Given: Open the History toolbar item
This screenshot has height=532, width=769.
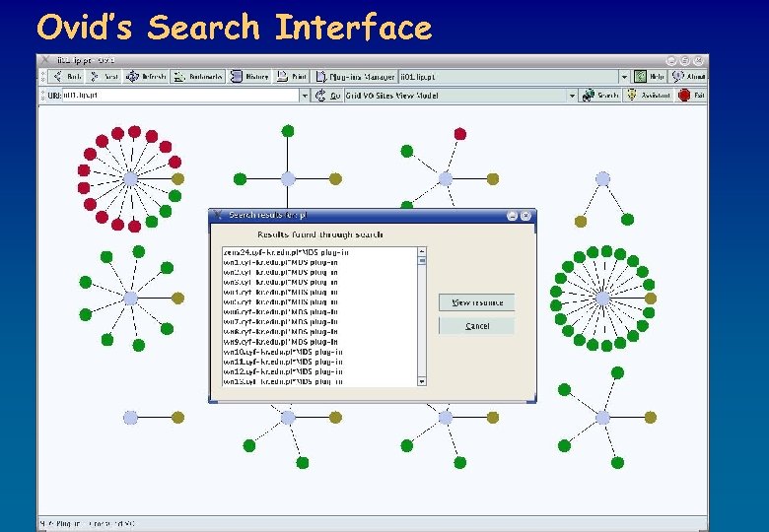Looking at the screenshot, I should (249, 77).
